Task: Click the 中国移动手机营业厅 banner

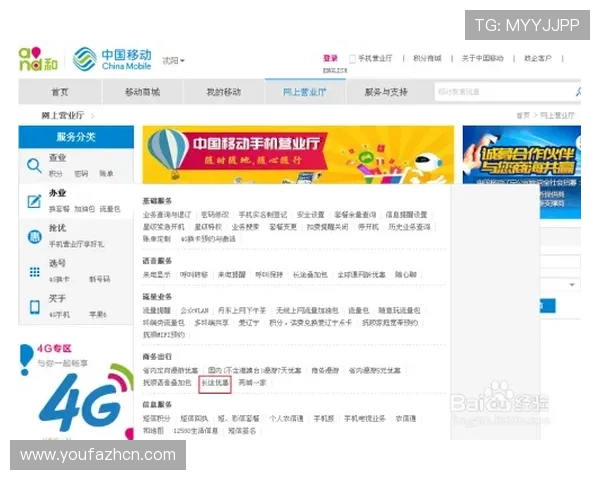Action: [x=298, y=155]
